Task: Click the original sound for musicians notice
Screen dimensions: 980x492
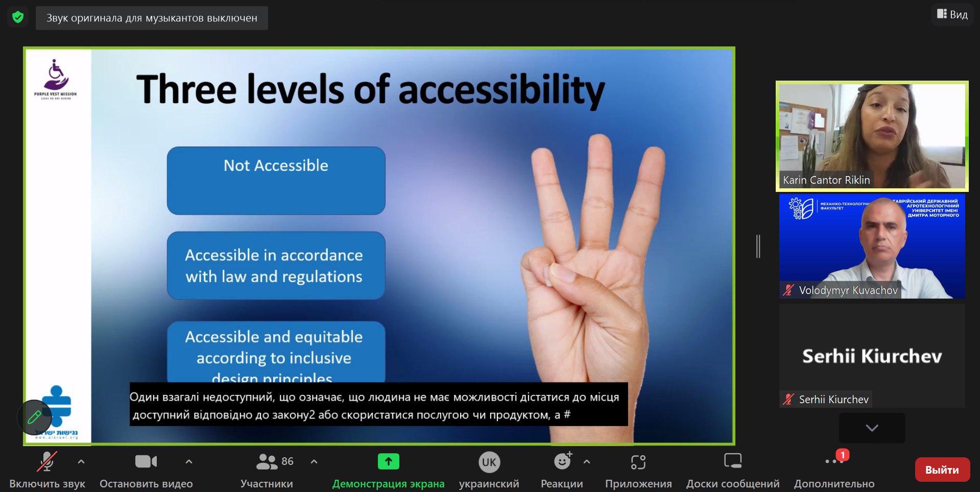Action: pos(152,18)
